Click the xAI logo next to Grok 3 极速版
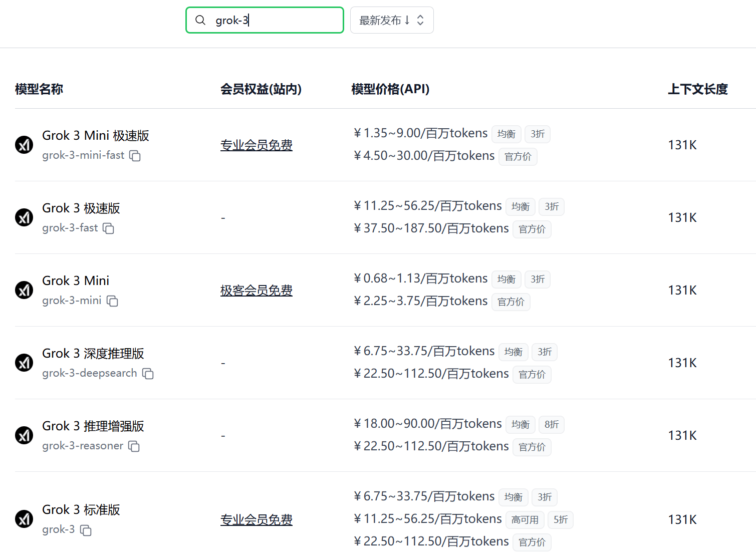The image size is (756, 558). pyautogui.click(x=24, y=217)
